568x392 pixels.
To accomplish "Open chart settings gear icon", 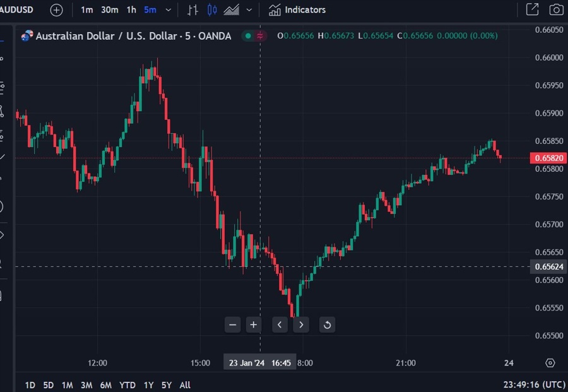I will pos(550,363).
